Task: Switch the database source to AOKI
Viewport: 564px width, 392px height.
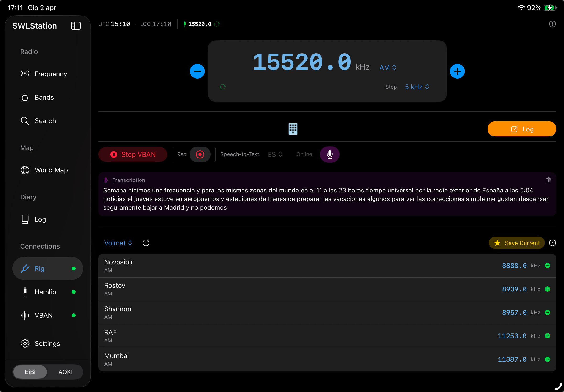Action: tap(65, 372)
